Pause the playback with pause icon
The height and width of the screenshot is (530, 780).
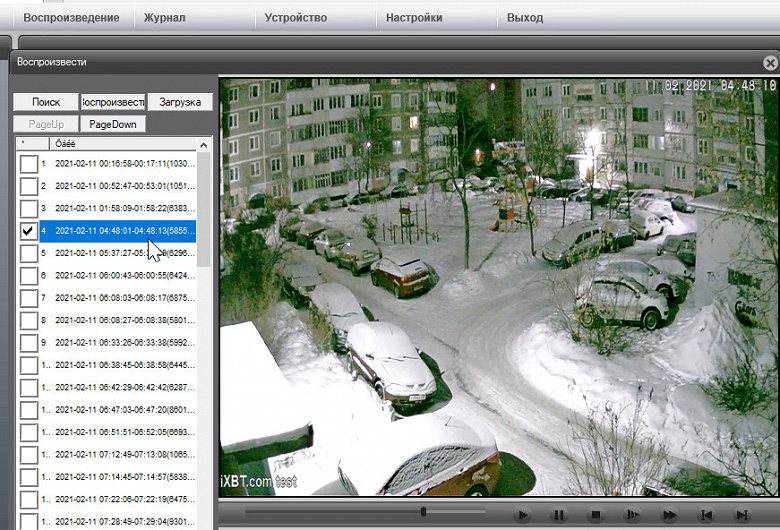click(x=559, y=515)
